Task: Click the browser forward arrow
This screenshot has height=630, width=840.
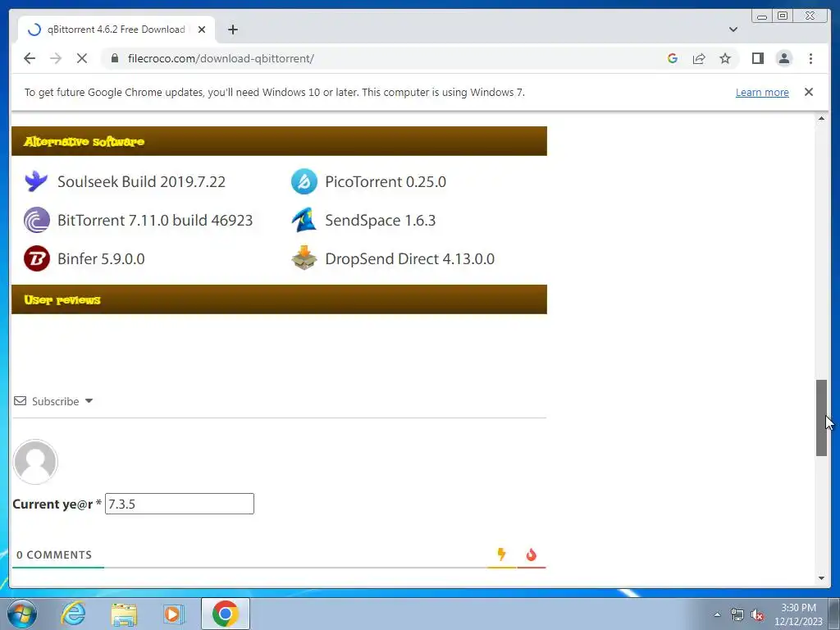Action: (x=56, y=58)
